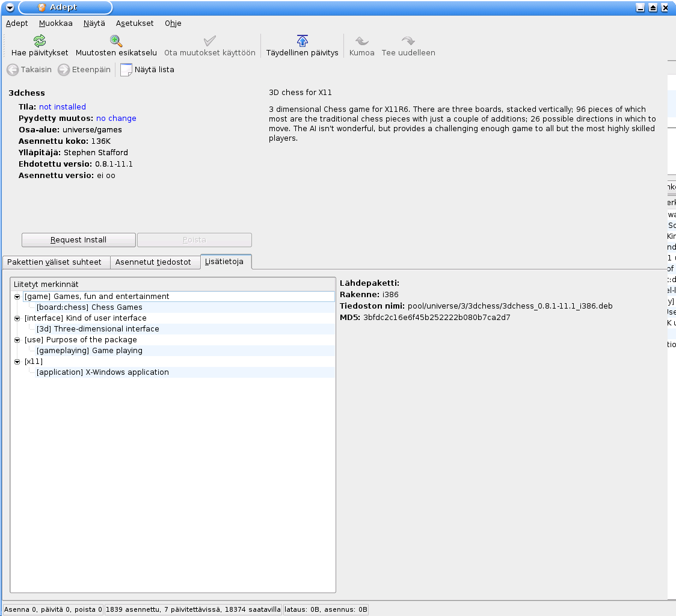676x616 pixels.
Task: Switch to Pakettien väliset suhteet tab
Action: (x=55, y=262)
